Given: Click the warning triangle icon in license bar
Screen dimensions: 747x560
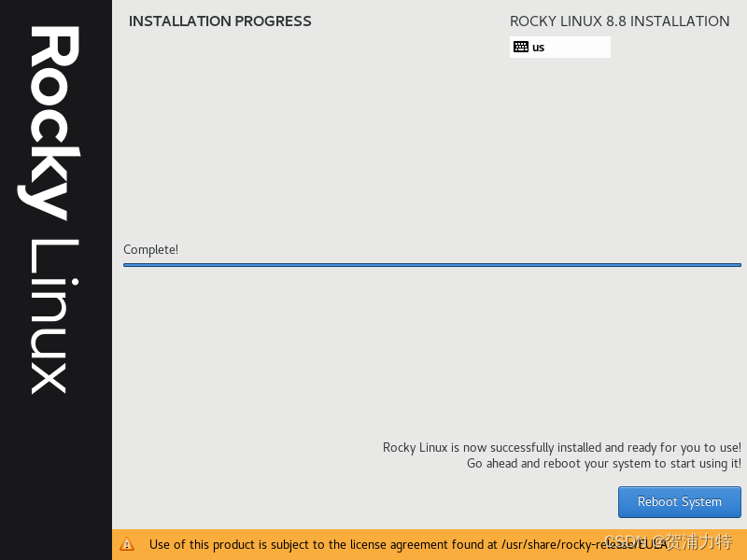Looking at the screenshot, I should tap(127, 544).
